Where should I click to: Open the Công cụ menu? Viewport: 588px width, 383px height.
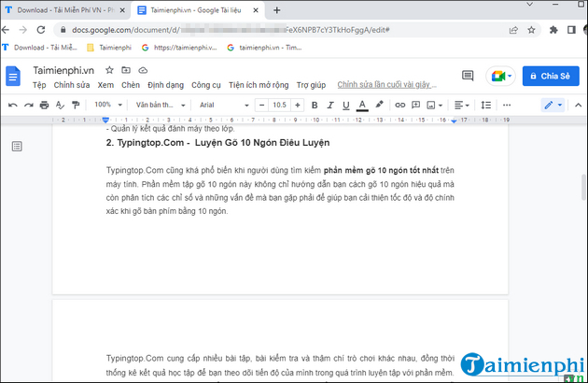(x=206, y=85)
